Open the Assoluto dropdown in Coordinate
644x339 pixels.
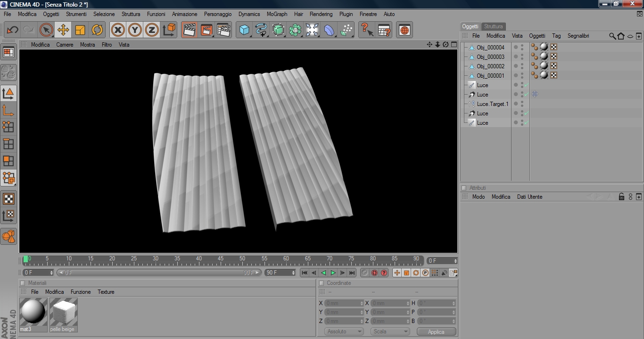click(x=344, y=331)
